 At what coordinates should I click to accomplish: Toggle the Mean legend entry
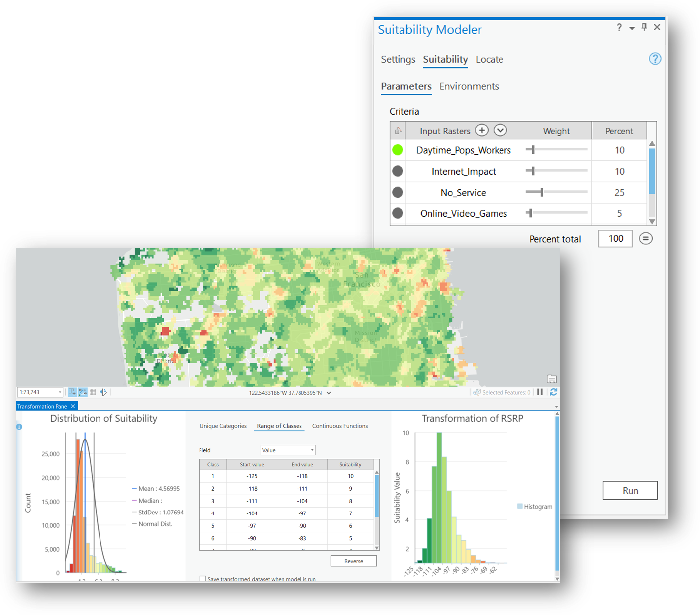coord(156,489)
